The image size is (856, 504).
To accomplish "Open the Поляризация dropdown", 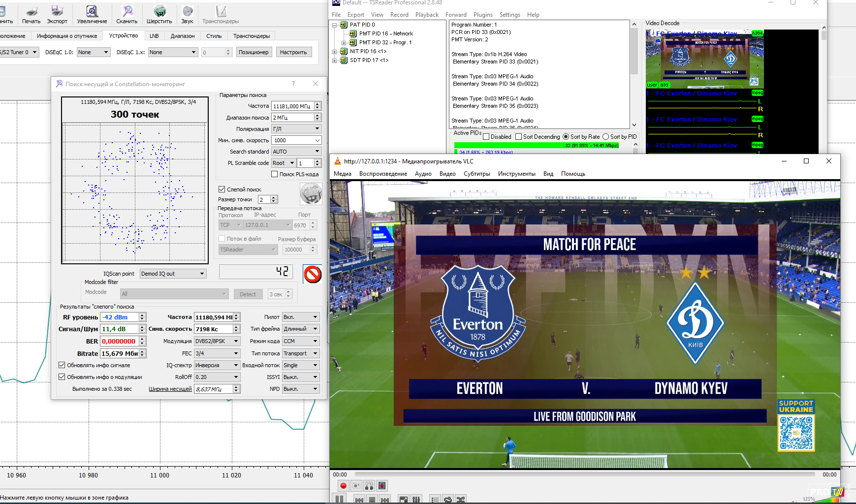I will [296, 129].
